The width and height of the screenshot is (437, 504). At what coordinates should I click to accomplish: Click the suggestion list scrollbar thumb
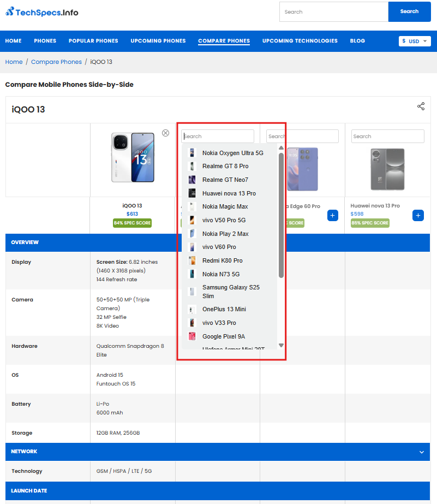coord(281,215)
